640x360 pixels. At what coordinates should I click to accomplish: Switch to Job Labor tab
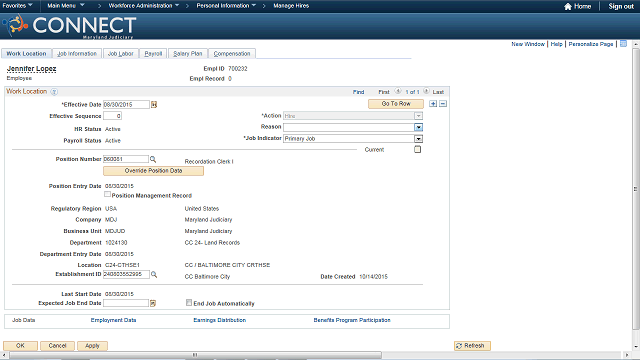[120, 53]
